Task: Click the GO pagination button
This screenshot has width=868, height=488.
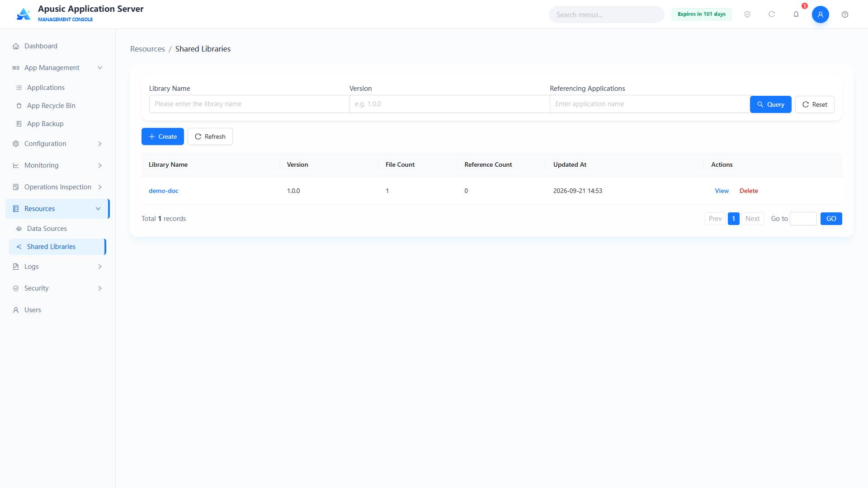Action: tap(831, 219)
